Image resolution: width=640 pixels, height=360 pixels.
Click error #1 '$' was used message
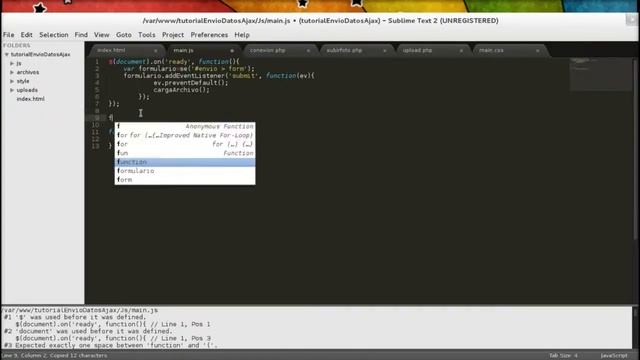tap(75, 317)
